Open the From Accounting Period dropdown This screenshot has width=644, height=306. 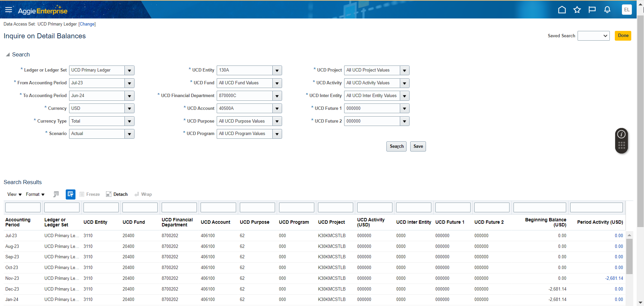coord(129,83)
